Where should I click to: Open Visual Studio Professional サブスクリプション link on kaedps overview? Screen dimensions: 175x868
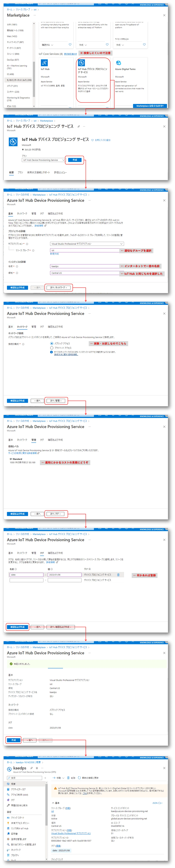tap(71, 833)
